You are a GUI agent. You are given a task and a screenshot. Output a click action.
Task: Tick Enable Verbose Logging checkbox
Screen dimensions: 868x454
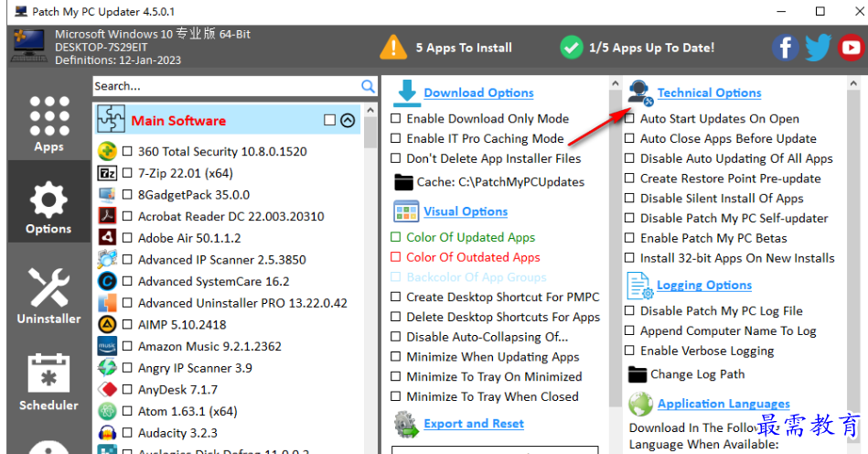tap(629, 351)
